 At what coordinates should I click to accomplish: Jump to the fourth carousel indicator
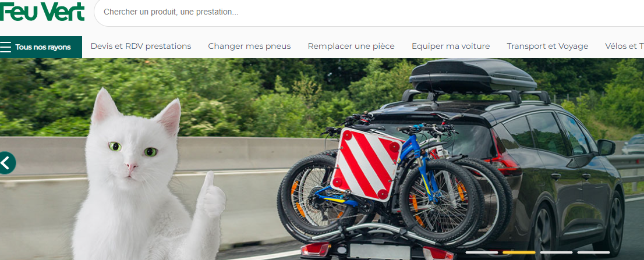click(x=593, y=252)
